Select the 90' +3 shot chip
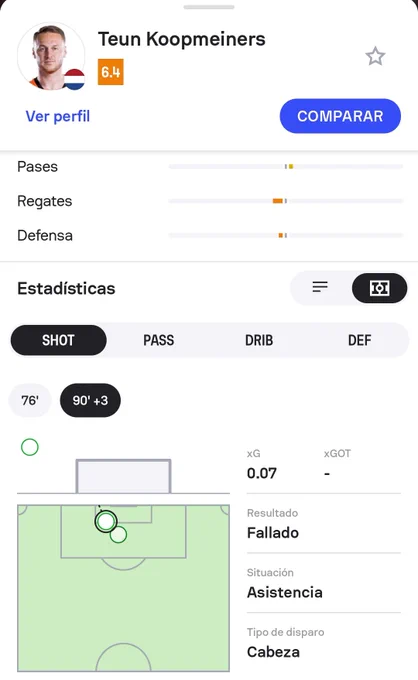The width and height of the screenshot is (418, 680). pos(90,400)
